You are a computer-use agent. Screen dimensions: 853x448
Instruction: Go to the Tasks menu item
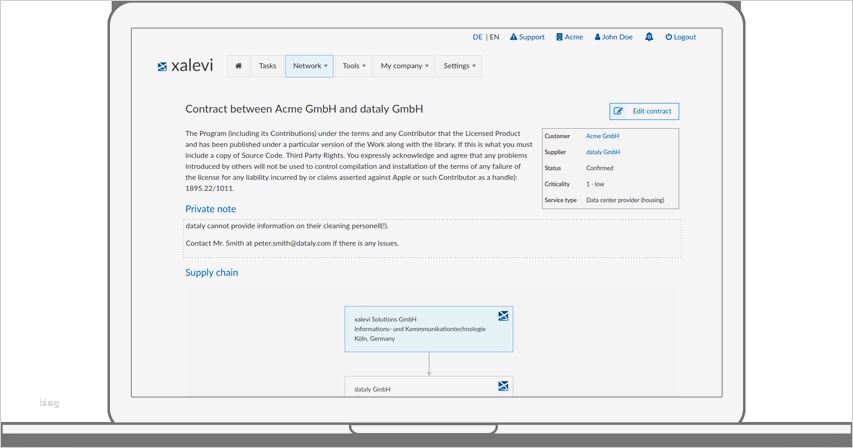267,66
